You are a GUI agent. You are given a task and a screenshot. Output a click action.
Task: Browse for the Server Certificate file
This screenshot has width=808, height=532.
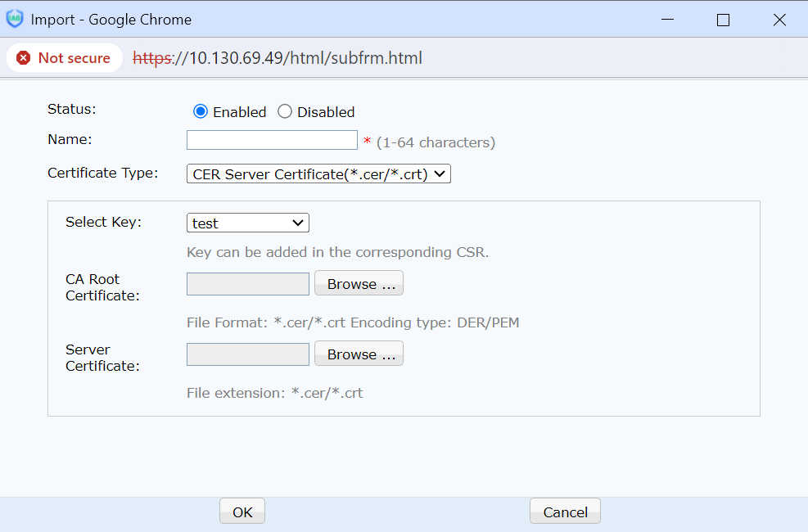pyautogui.click(x=359, y=354)
